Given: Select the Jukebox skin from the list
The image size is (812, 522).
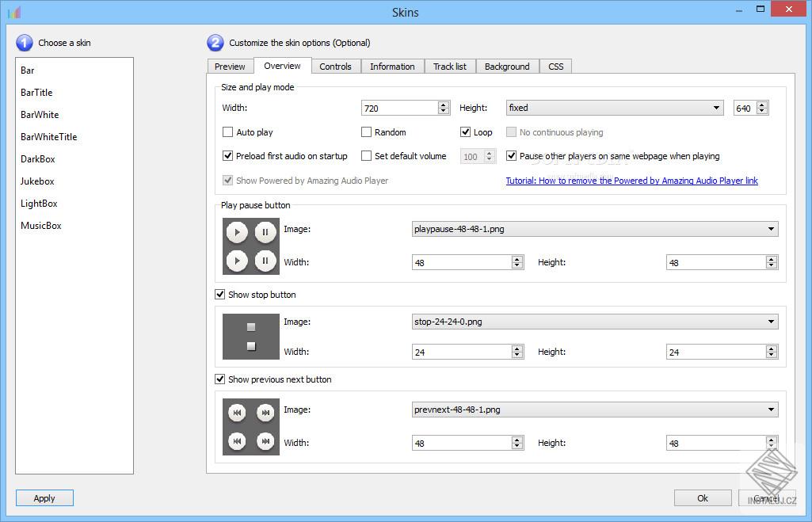Looking at the screenshot, I should pos(37,181).
